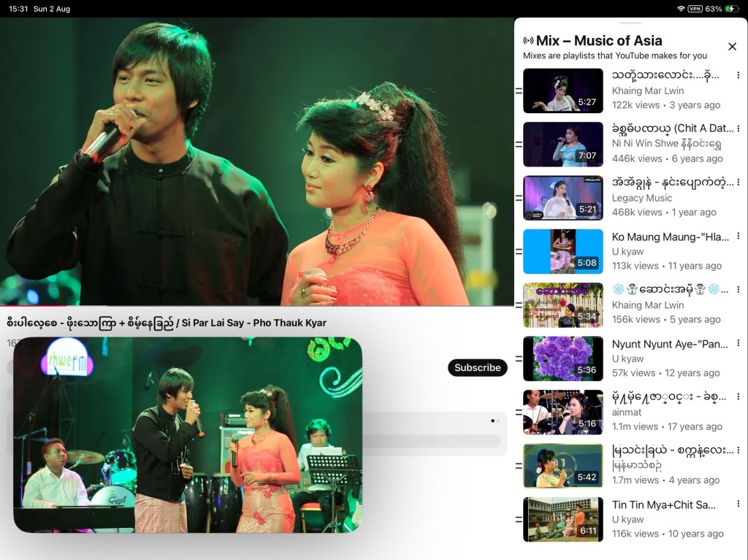Tap the 15:31 clock in status bar
Screen dimensions: 748x560
[x=18, y=9]
